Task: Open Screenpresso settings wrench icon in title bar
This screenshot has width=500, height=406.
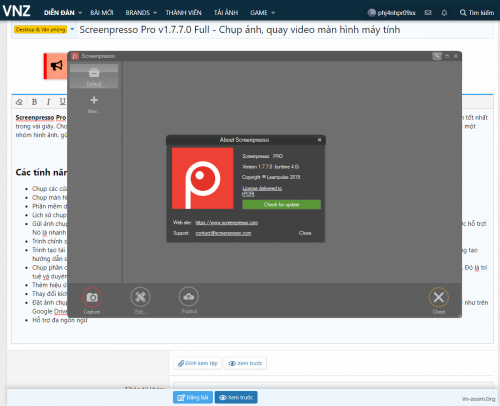Action: coord(437,56)
